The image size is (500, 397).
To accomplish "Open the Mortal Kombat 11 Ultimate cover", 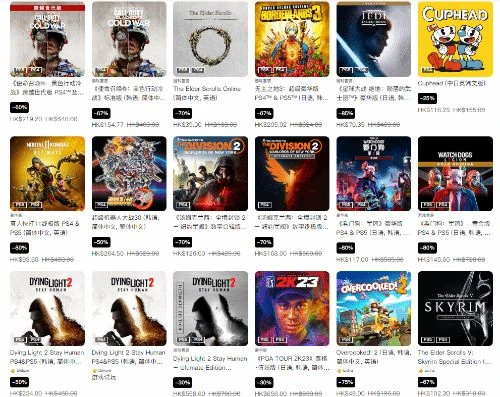I will coord(47,173).
